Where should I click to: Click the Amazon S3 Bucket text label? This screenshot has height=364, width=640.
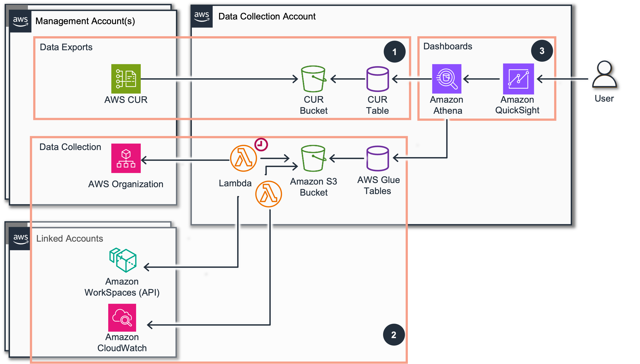[314, 187]
